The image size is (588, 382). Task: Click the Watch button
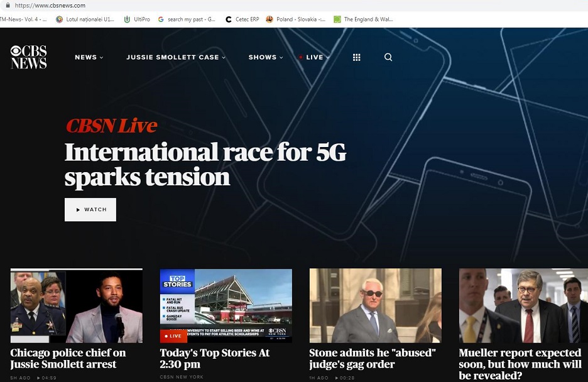point(90,210)
